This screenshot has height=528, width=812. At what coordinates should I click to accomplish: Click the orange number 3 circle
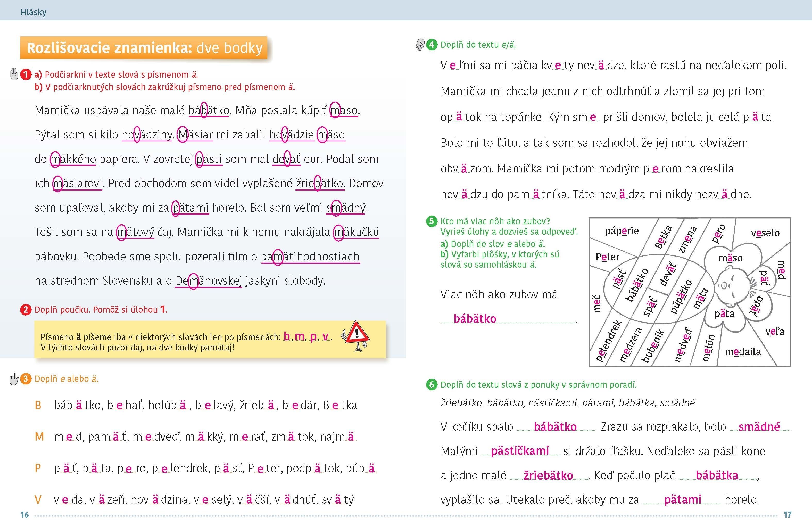[26, 379]
